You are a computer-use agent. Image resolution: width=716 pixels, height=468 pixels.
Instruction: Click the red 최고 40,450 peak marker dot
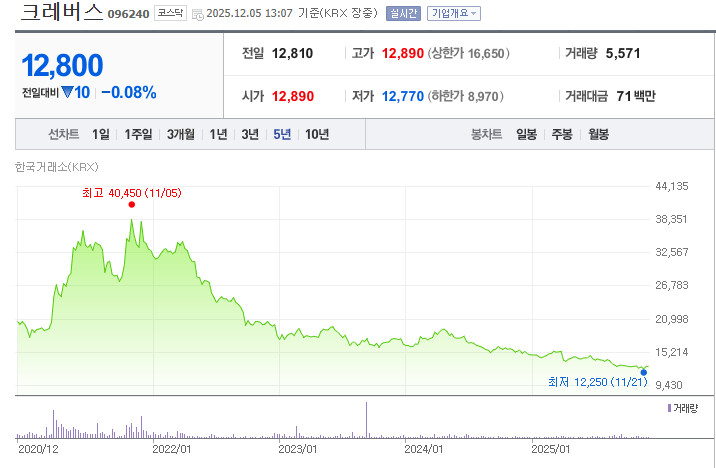[132, 205]
